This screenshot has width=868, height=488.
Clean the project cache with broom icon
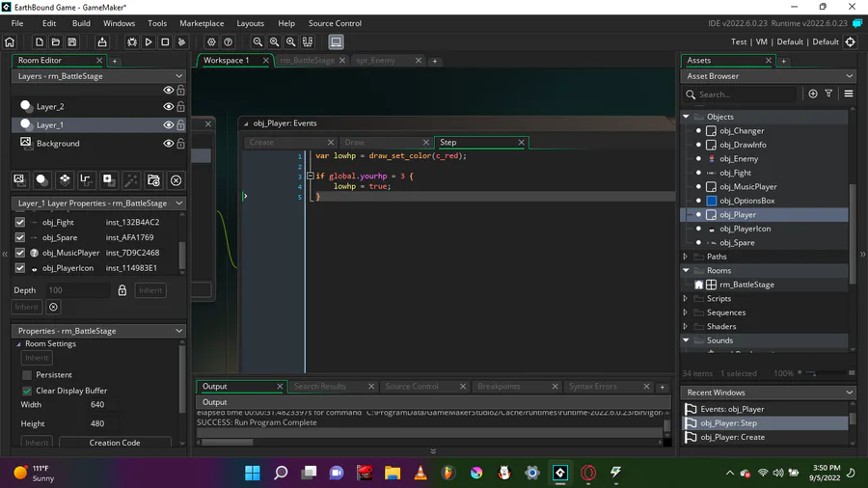(x=181, y=42)
